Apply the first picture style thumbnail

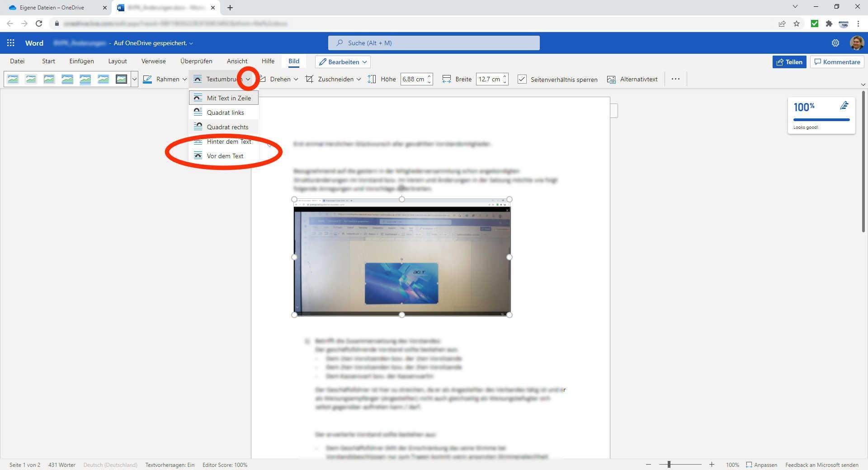pos(13,79)
